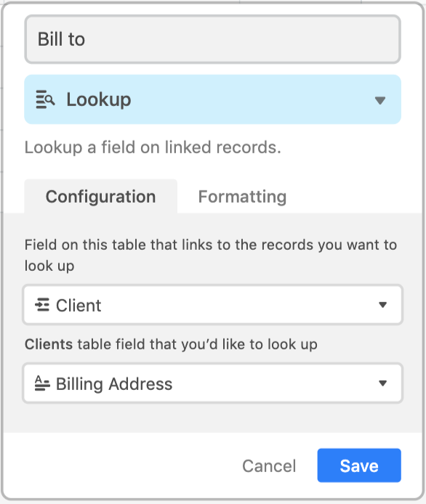Expand the arrow on the Lookup selector
The image size is (426, 504).
pos(380,100)
